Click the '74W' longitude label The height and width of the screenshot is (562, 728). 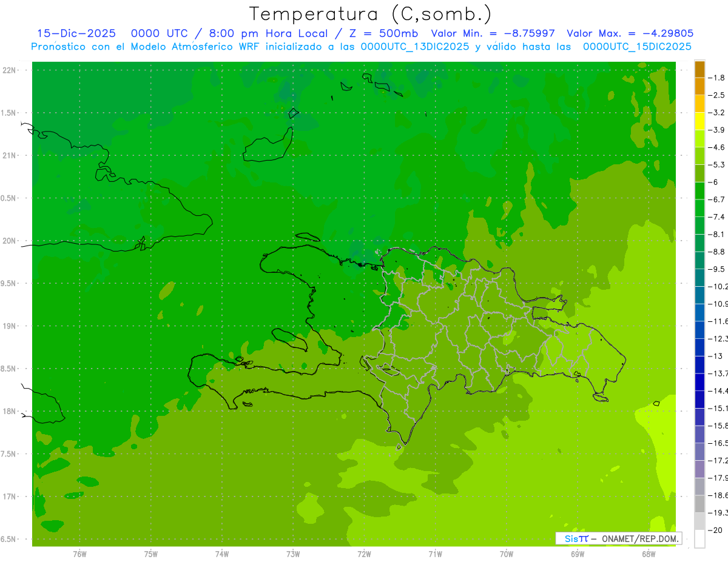tap(222, 554)
